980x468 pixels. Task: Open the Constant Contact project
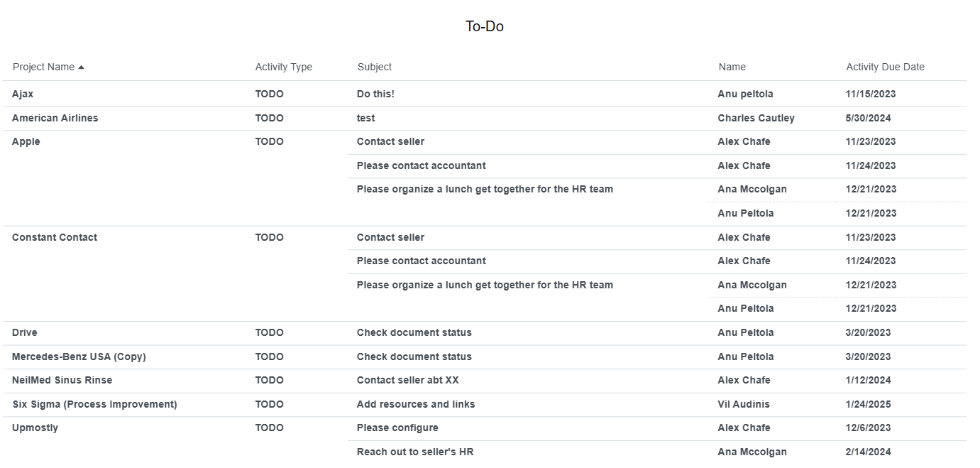tap(55, 237)
